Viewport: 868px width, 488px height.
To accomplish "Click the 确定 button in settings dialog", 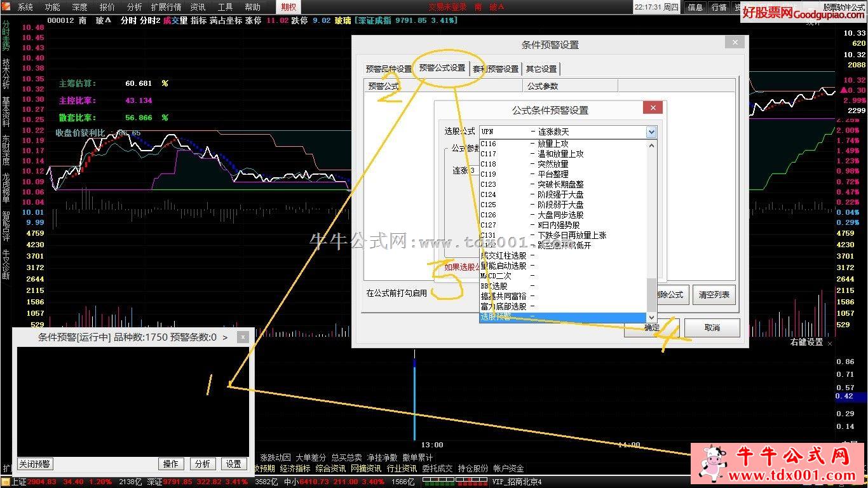I will (652, 328).
